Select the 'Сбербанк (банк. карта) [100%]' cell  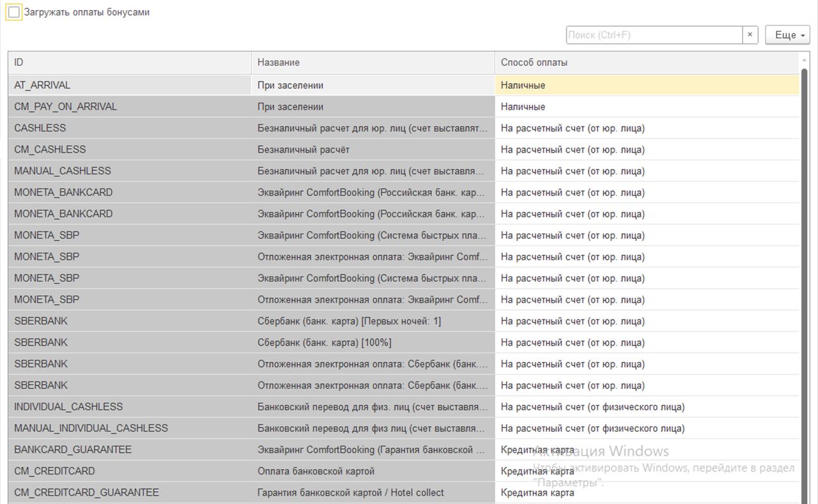click(325, 342)
